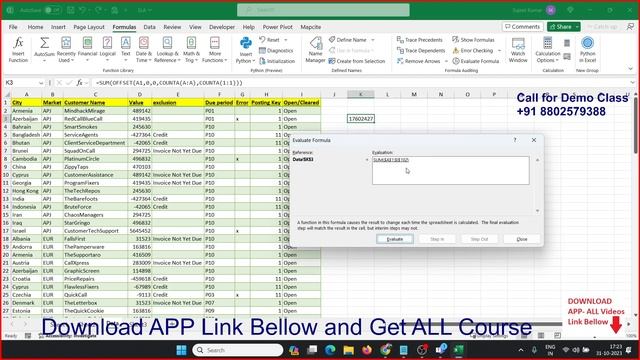Click Trace Precedents
The image size is (640, 360).
tap(420, 40)
